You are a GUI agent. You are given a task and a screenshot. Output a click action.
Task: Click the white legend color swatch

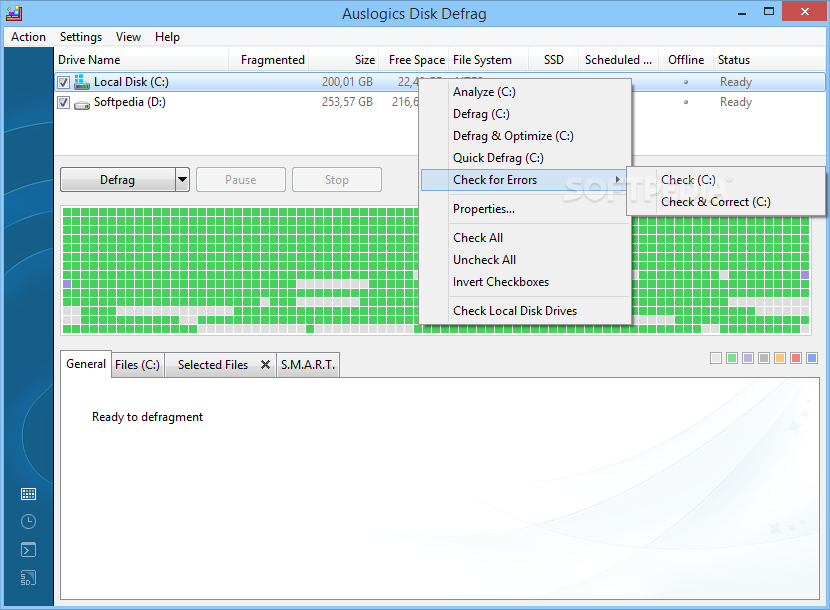716,358
